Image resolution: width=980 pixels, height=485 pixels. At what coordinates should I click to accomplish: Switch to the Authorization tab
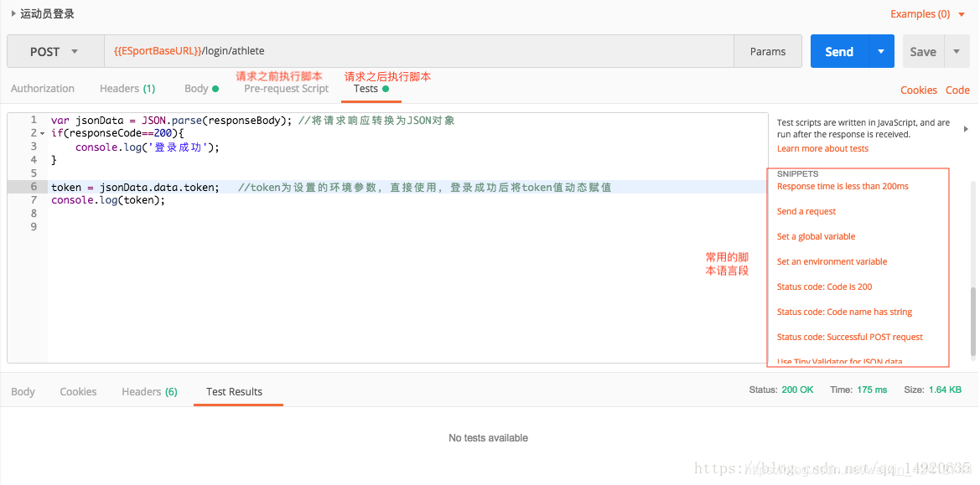43,89
